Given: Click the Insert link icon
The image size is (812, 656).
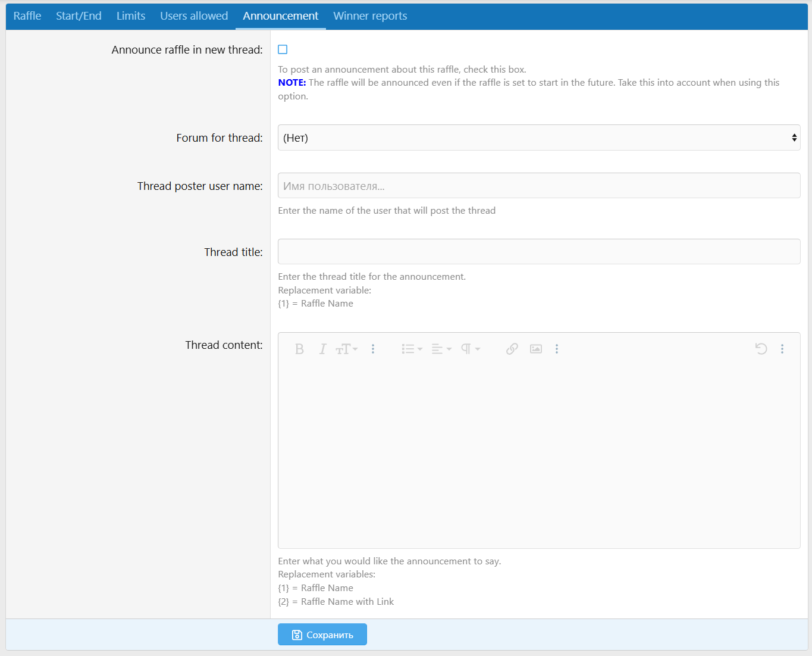Looking at the screenshot, I should point(512,349).
